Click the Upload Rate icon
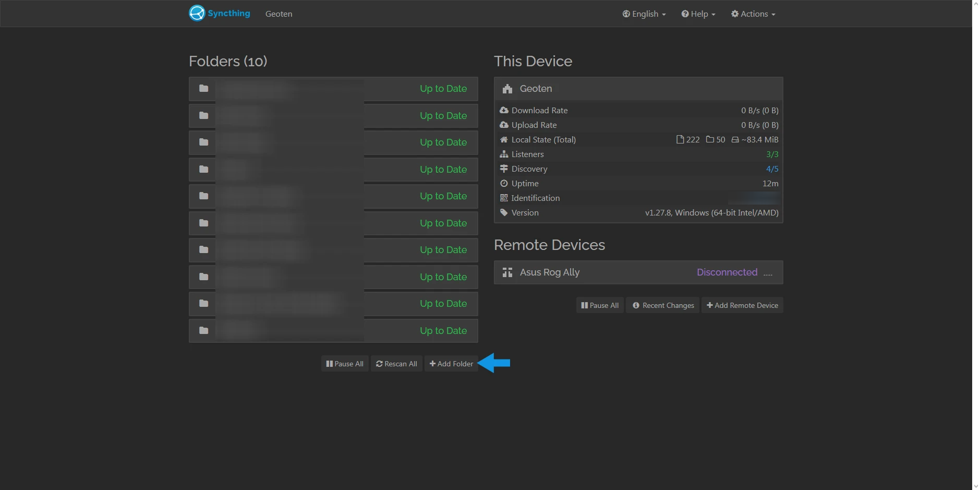Screen dimensions: 980x490 point(504,125)
